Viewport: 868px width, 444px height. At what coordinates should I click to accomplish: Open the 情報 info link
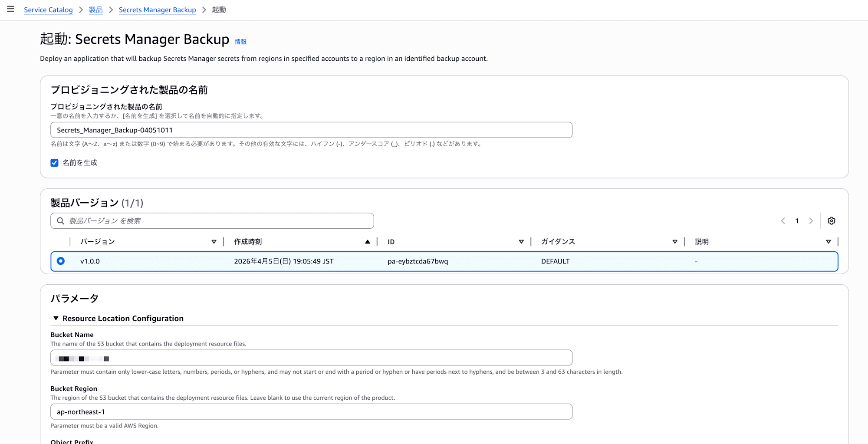(240, 42)
